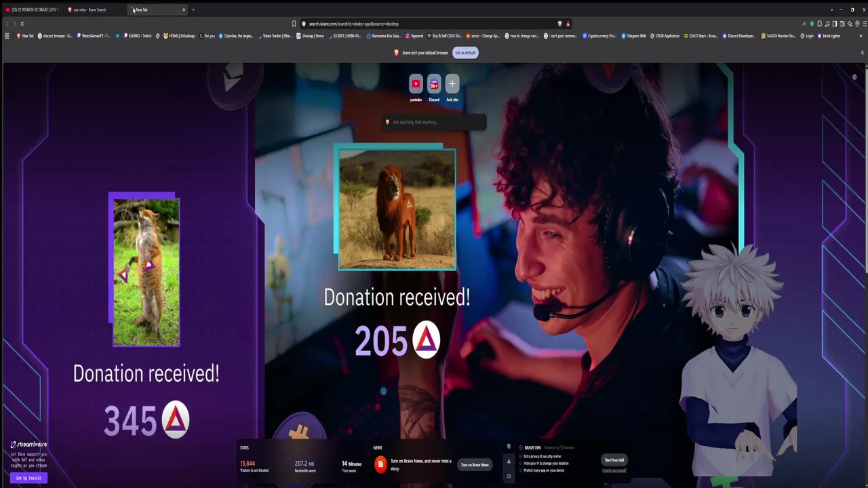Image resolution: width=868 pixels, height=488 pixels.
Task: Close the New Tab browser tab
Action: pos(183,9)
